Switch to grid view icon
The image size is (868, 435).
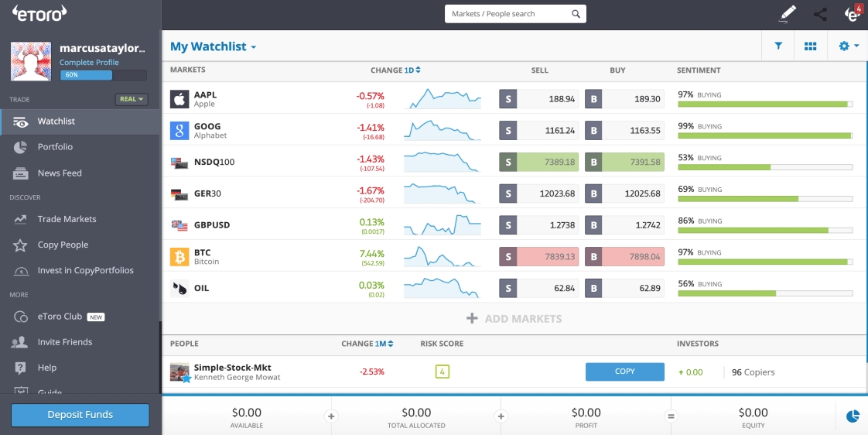pyautogui.click(x=811, y=46)
